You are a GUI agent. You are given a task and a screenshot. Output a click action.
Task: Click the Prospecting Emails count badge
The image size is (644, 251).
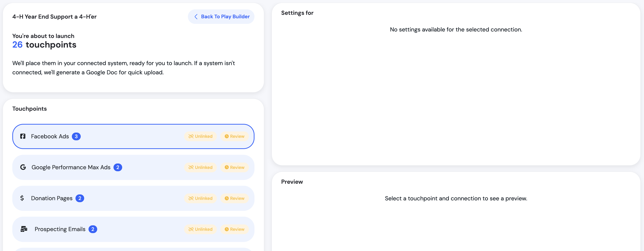pos(93,229)
